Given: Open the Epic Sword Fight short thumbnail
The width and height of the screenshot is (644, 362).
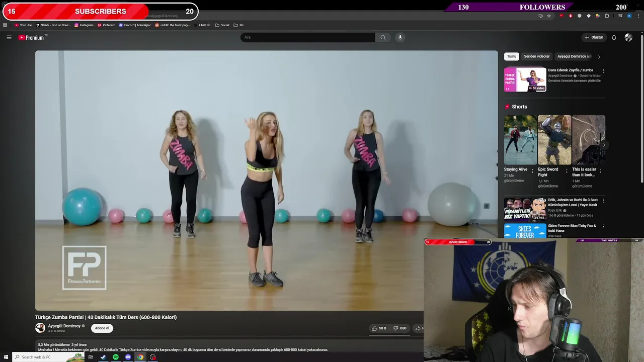Looking at the screenshot, I should click(554, 140).
